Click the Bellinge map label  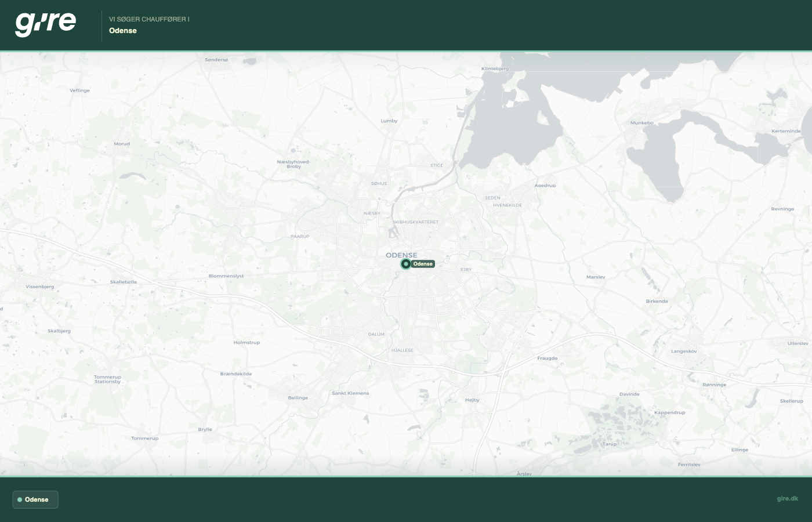pos(298,398)
